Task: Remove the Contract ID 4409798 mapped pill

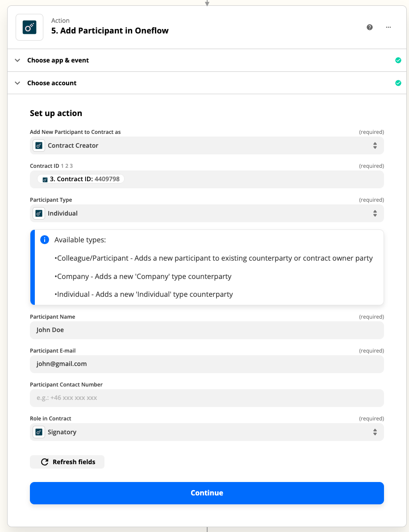Action: click(x=80, y=179)
